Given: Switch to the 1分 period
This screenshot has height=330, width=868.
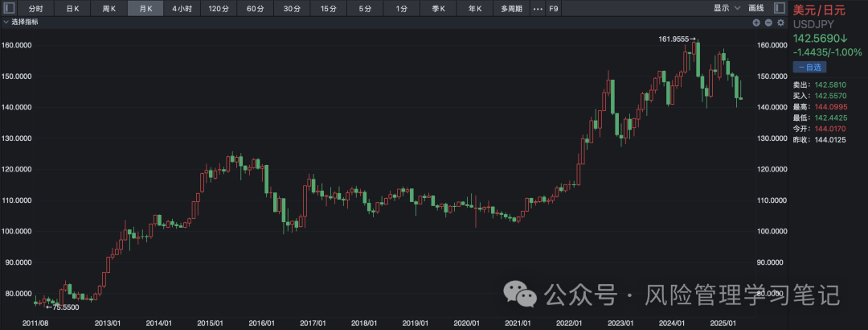Looking at the screenshot, I should 401,8.
